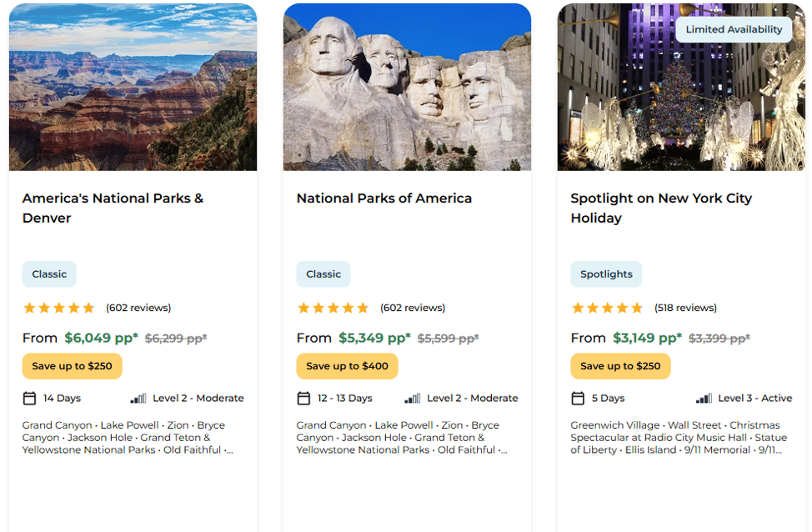
Task: Click calendar icon beside 5 Days
Action: 578,399
